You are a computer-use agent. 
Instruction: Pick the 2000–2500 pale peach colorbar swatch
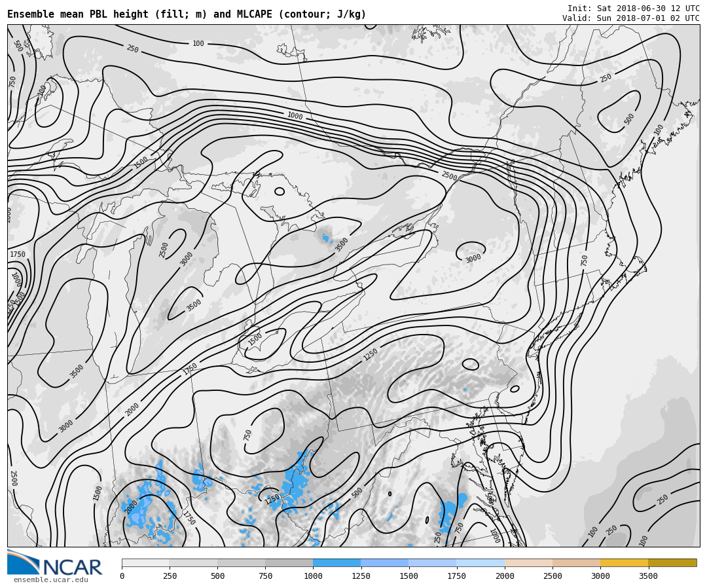pos(528,562)
